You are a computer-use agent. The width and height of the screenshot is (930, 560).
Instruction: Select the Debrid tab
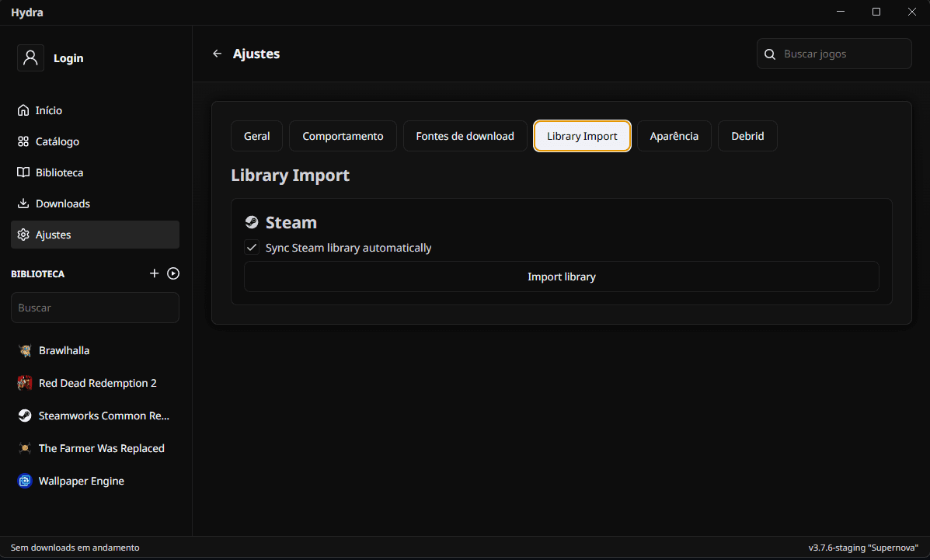747,136
